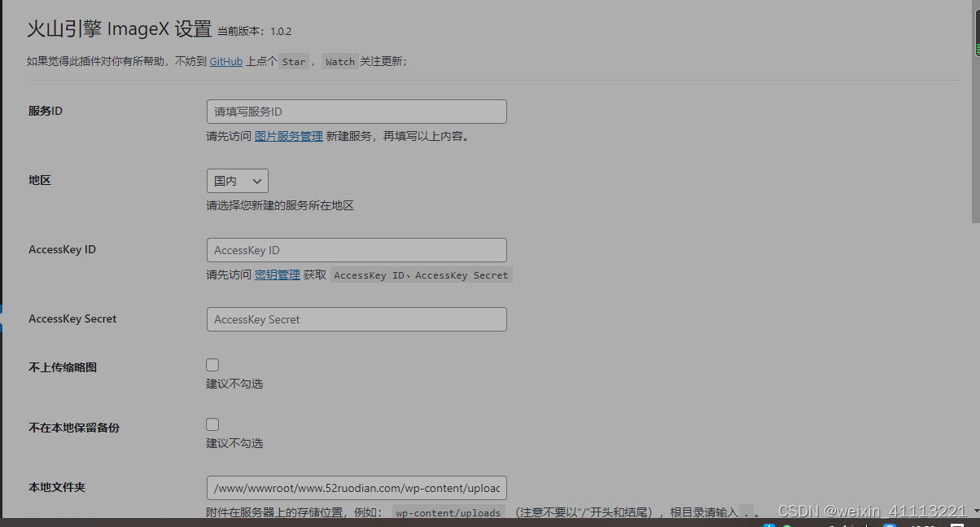The width and height of the screenshot is (980, 527).
Task: Click the 地区 row label
Action: [40, 180]
